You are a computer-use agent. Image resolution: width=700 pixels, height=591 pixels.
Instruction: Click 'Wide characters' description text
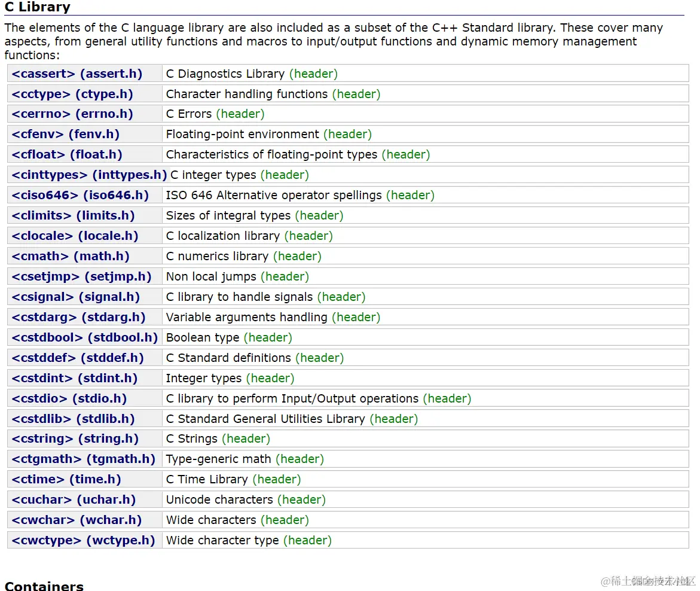211,520
